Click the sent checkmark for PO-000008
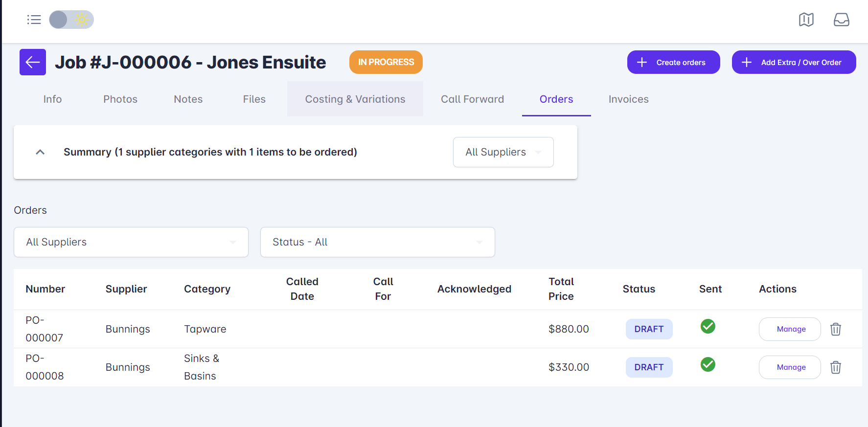This screenshot has height=427, width=868. [708, 364]
